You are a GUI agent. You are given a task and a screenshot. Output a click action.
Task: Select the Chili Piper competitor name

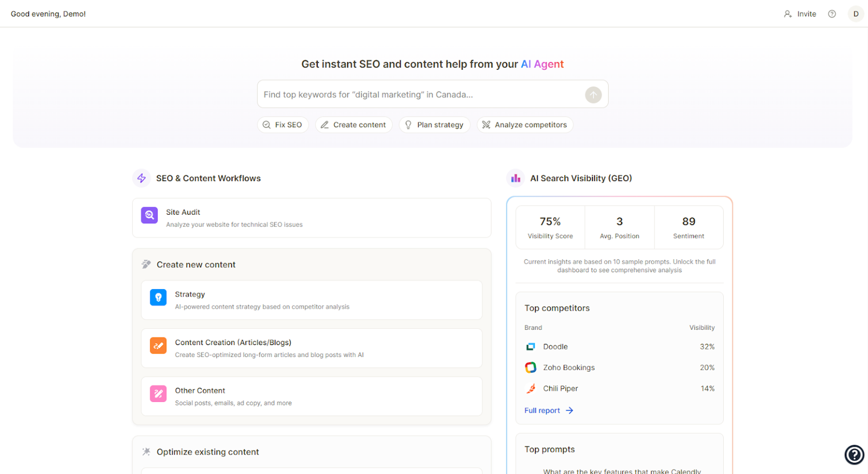click(561, 389)
